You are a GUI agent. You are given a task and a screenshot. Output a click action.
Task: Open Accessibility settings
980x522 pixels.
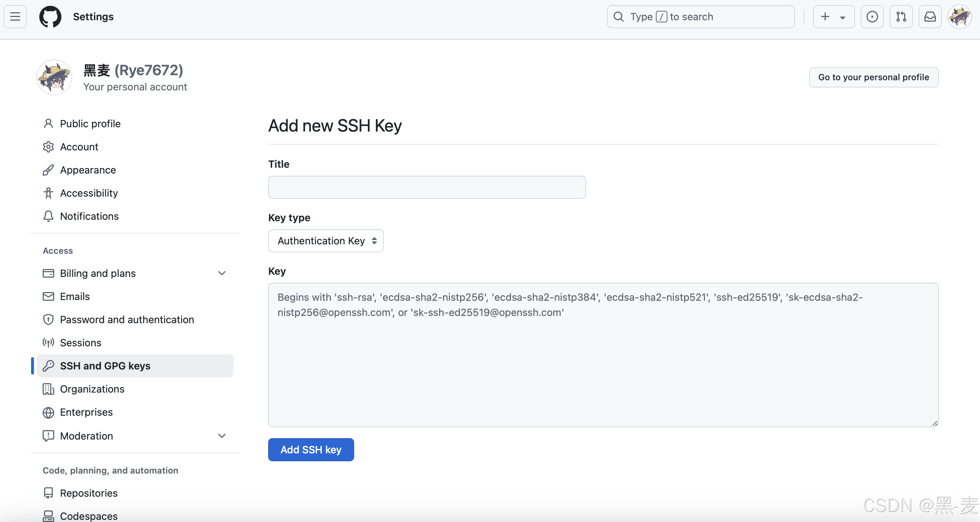coord(135,193)
